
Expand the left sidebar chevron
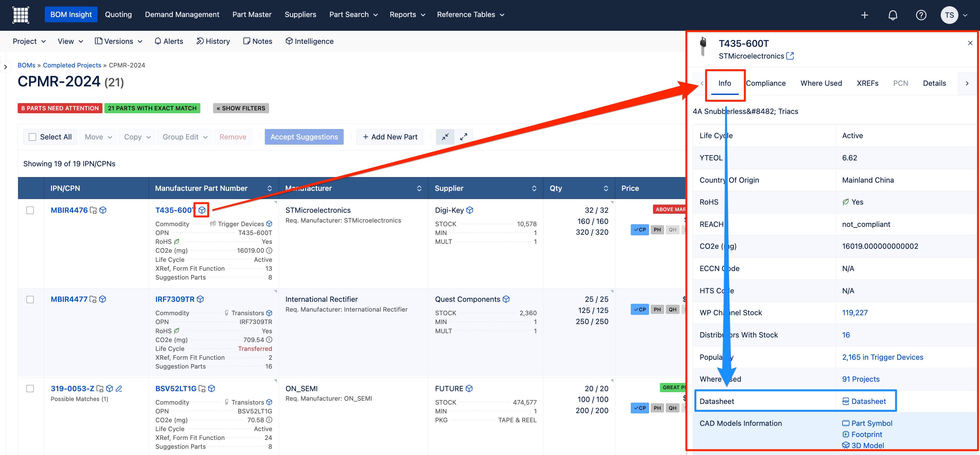pyautogui.click(x=5, y=67)
